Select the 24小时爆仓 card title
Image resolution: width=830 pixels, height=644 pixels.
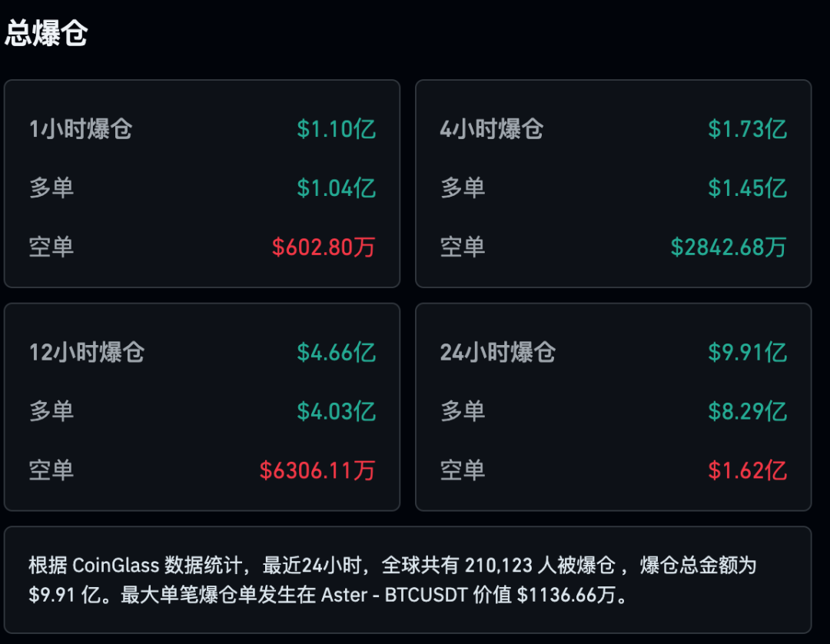[x=498, y=353]
